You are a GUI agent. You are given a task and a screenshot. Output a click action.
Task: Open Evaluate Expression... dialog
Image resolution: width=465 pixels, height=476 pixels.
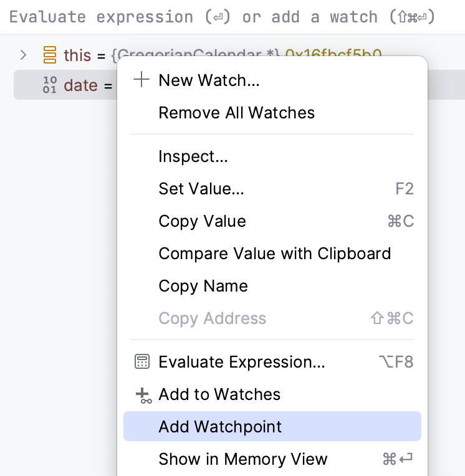click(x=242, y=362)
